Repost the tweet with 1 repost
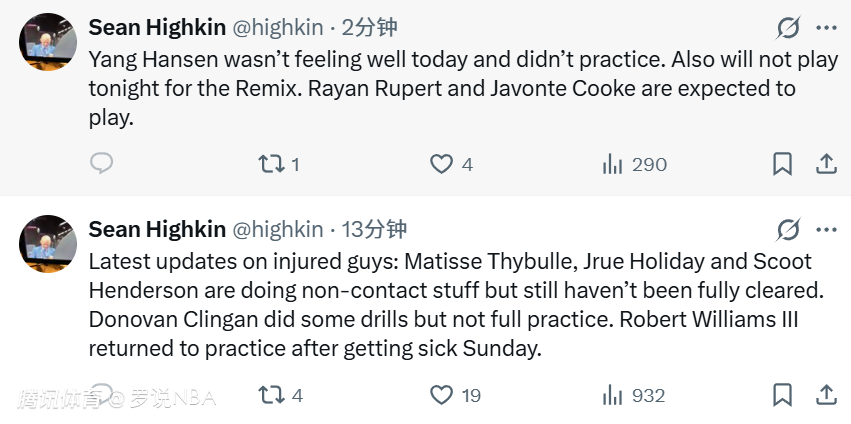Viewport: 851px width, 424px height. (271, 164)
